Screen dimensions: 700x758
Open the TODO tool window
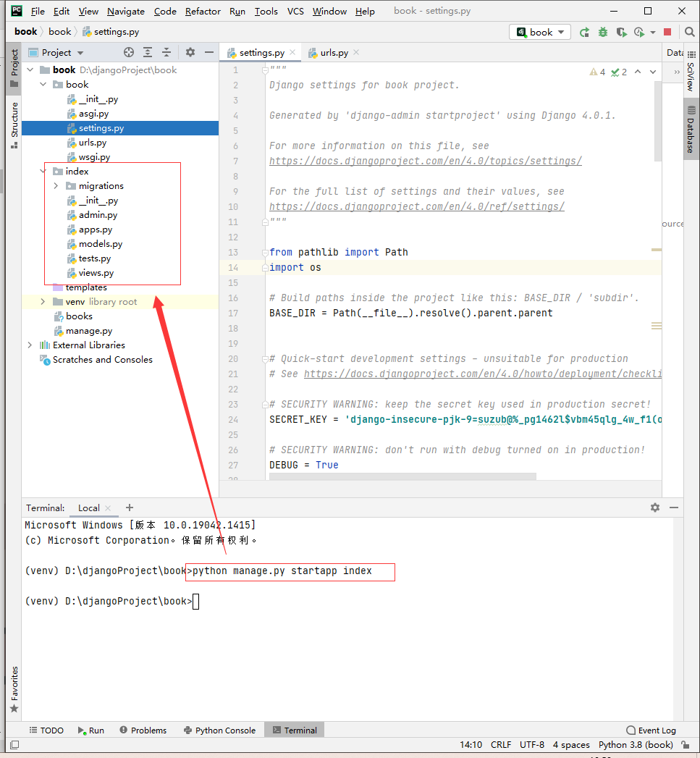click(x=46, y=730)
